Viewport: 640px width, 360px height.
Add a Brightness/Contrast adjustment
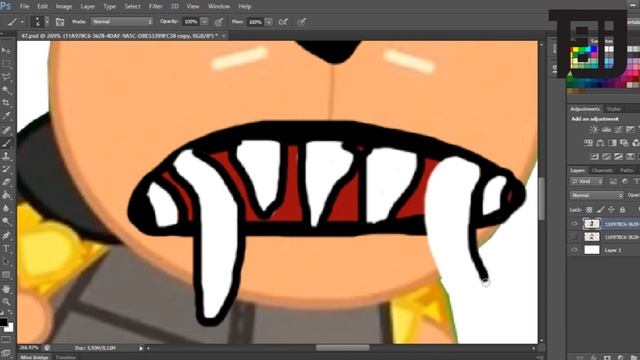[594, 129]
